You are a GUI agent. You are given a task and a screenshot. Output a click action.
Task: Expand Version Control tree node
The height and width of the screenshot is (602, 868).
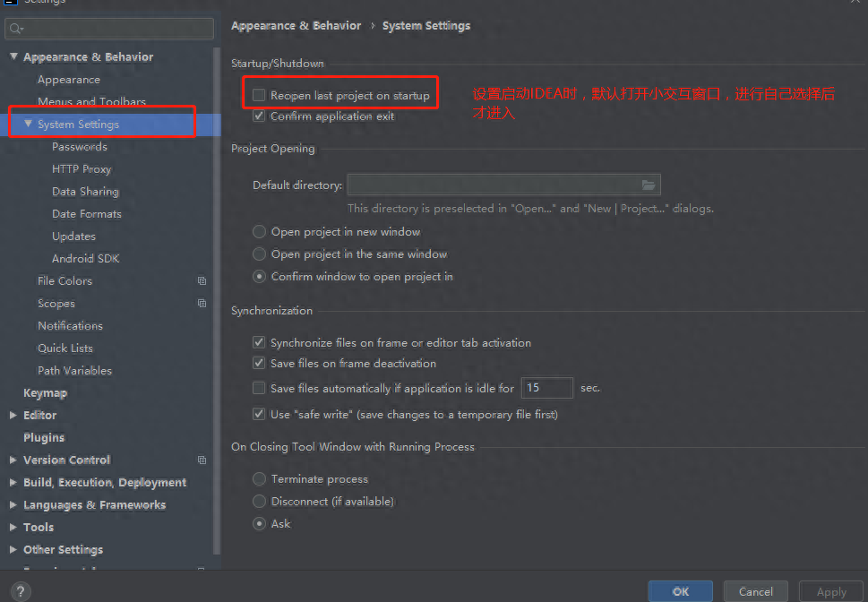click(13, 460)
